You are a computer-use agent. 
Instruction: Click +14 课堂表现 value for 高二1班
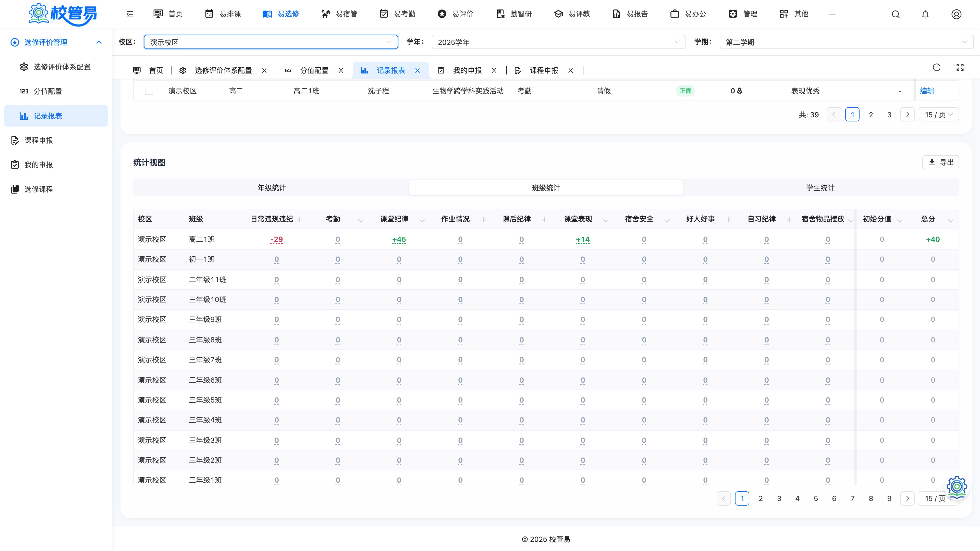pyautogui.click(x=583, y=240)
